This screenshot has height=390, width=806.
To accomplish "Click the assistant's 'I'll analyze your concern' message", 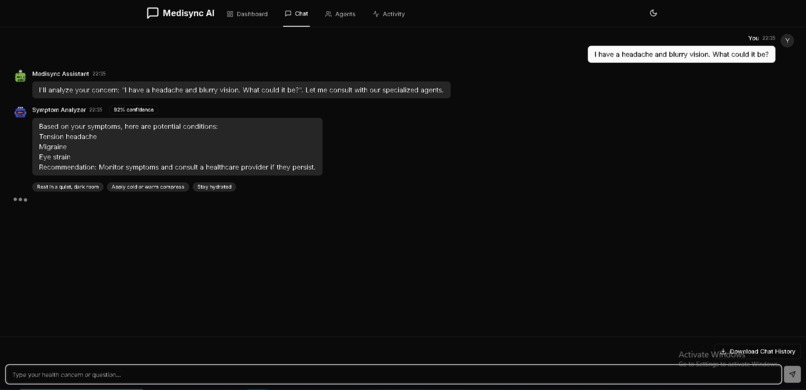I will tap(241, 90).
